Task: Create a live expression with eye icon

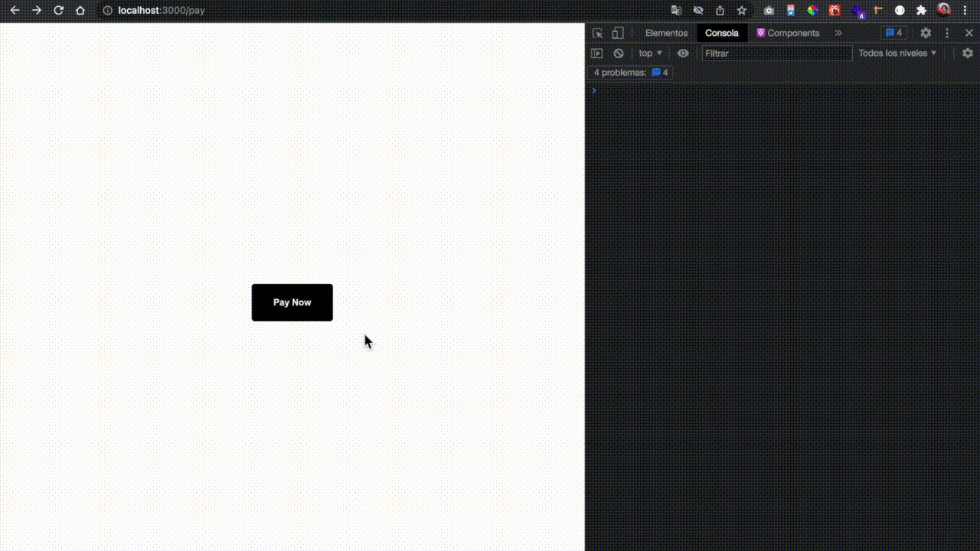Action: click(683, 53)
